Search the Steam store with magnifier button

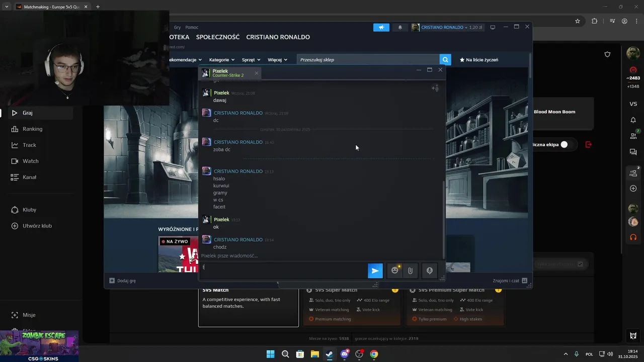coord(445,59)
